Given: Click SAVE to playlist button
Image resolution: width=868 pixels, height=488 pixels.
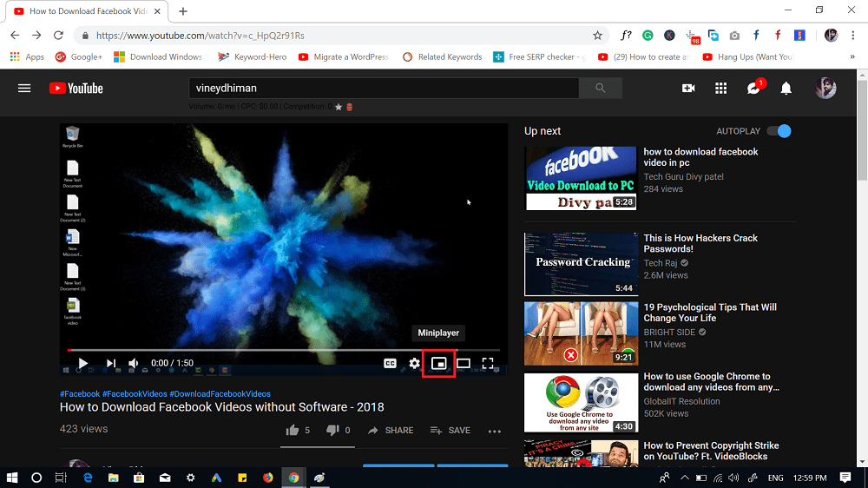Looking at the screenshot, I should tap(450, 431).
